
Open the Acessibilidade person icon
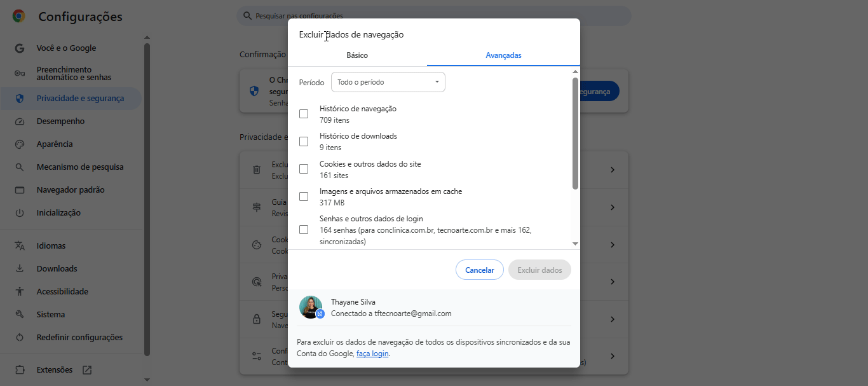[x=20, y=292]
